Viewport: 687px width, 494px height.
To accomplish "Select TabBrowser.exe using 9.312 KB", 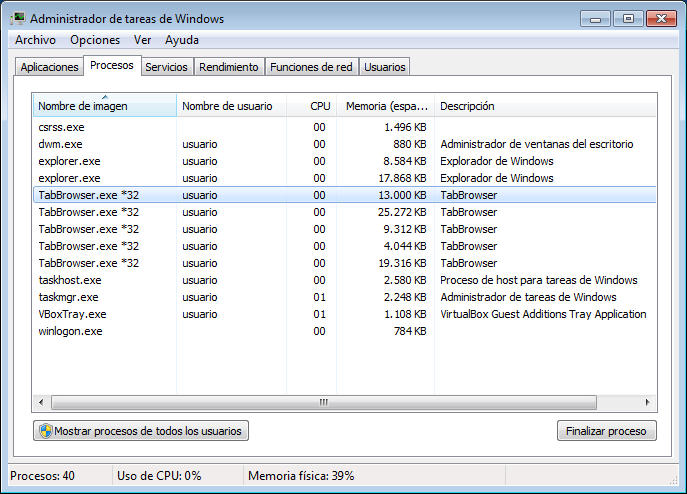I will tap(344, 229).
